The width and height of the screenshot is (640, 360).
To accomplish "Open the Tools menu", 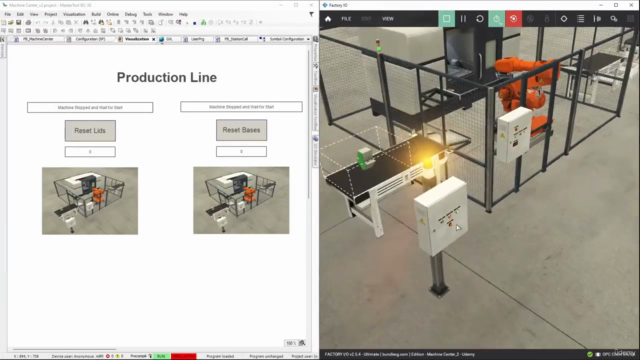I will pos(147,14).
